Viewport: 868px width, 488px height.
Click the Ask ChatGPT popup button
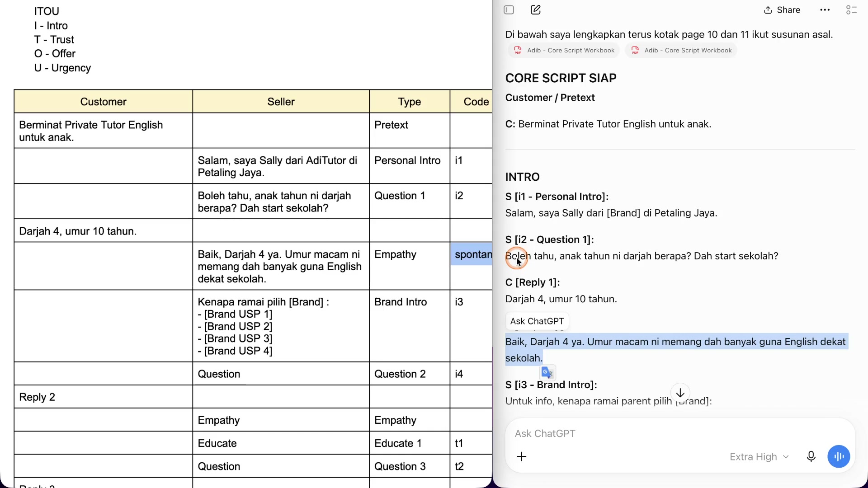coord(537,321)
